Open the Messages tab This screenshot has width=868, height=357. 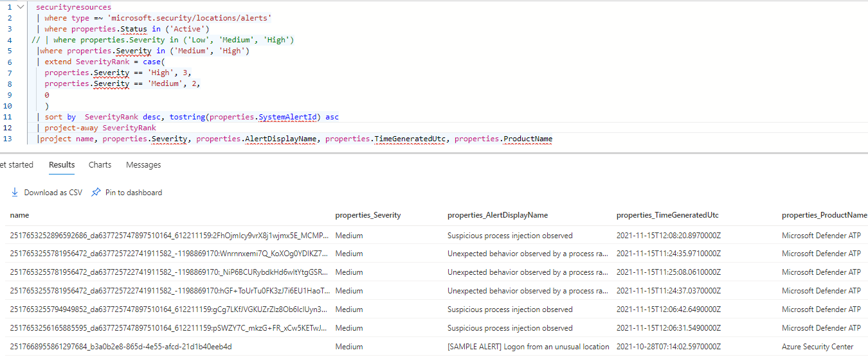(143, 165)
